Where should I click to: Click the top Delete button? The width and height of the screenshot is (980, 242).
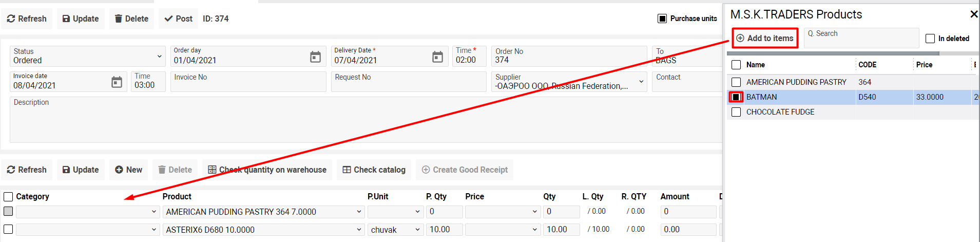tap(131, 18)
